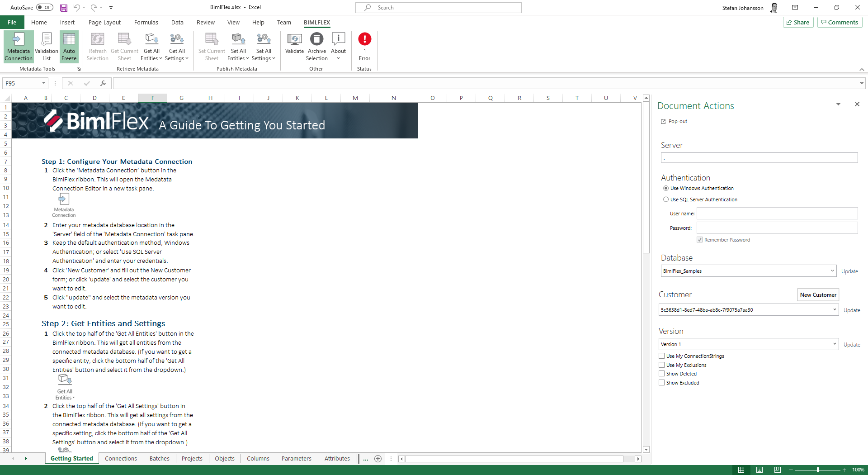Click inside the Server input field
Image resolution: width=868 pixels, height=475 pixels.
click(x=758, y=158)
